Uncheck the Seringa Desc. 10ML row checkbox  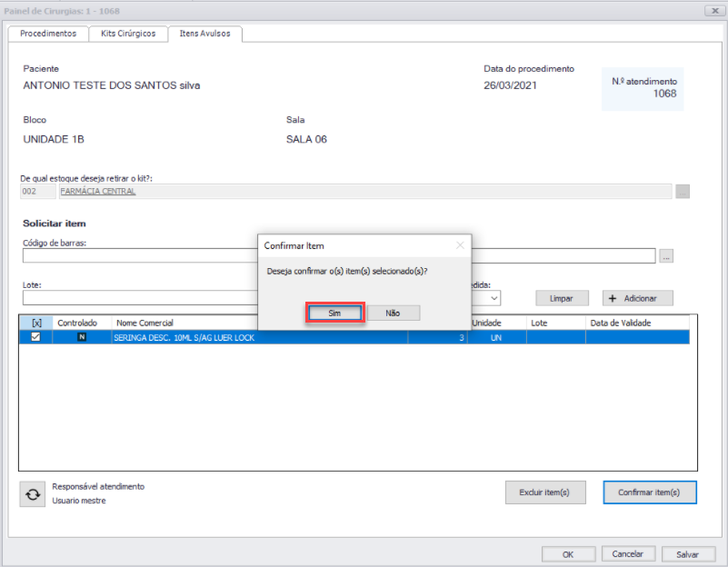click(x=35, y=337)
